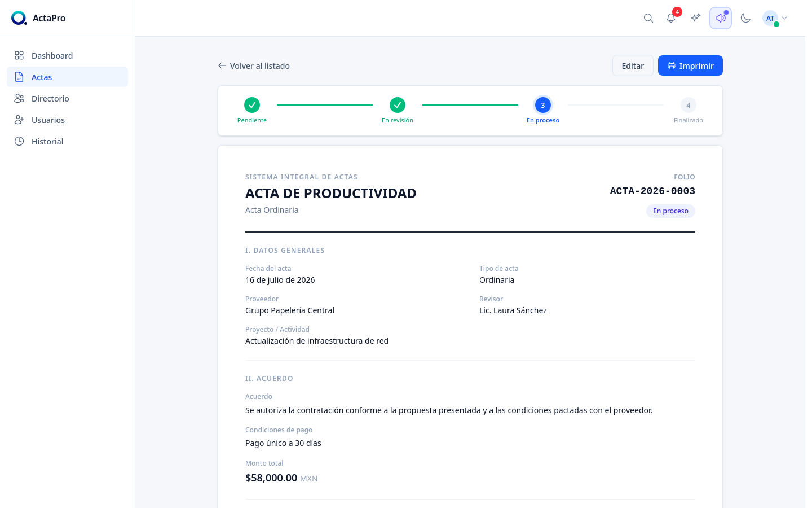Click the Dashboard grid icon
This screenshot has width=812, height=508.
pos(19,55)
